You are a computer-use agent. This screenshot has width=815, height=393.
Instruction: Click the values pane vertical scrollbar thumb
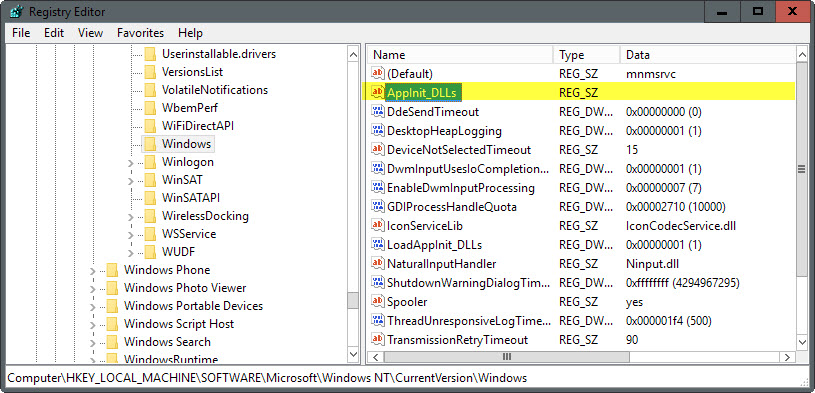coord(803,169)
